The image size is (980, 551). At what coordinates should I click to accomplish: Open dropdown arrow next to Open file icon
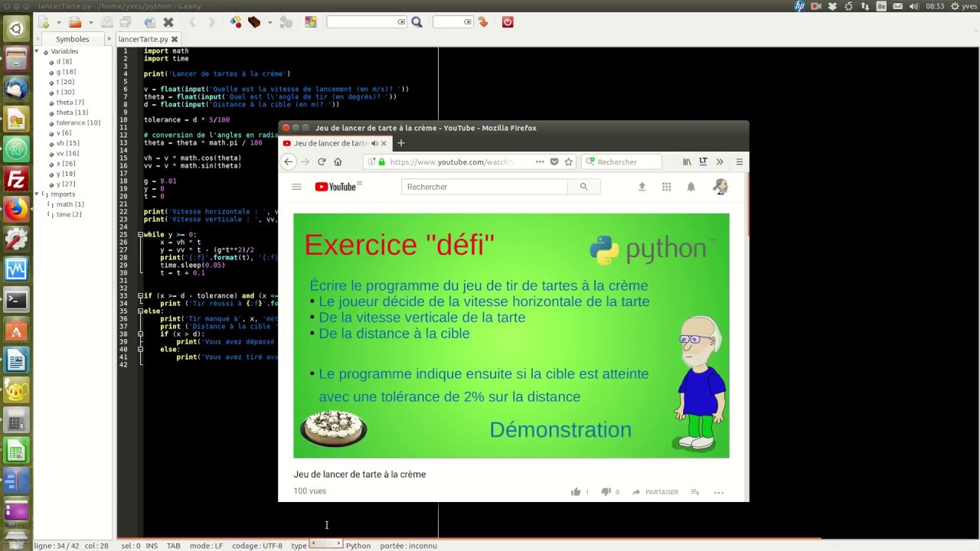tap(91, 23)
